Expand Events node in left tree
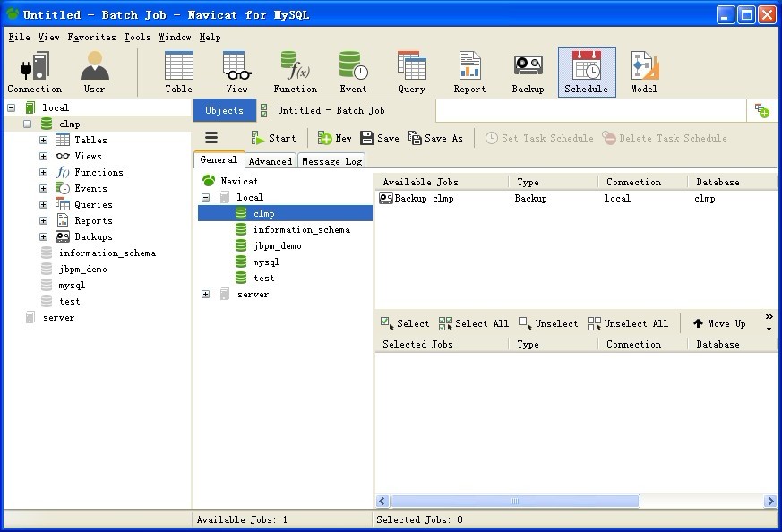This screenshot has width=782, height=532. [x=43, y=188]
